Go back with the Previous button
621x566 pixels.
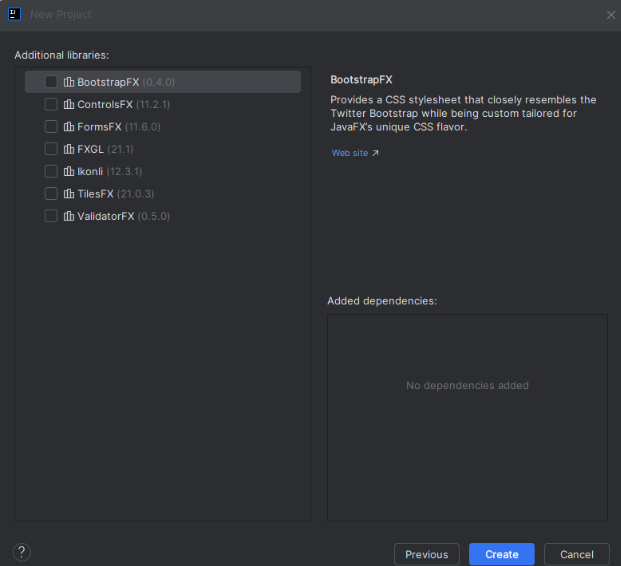[427, 554]
